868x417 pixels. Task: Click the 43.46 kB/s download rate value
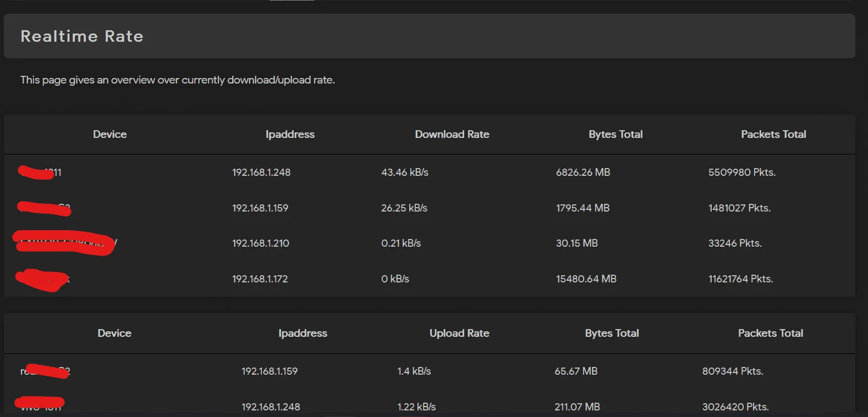tap(405, 173)
